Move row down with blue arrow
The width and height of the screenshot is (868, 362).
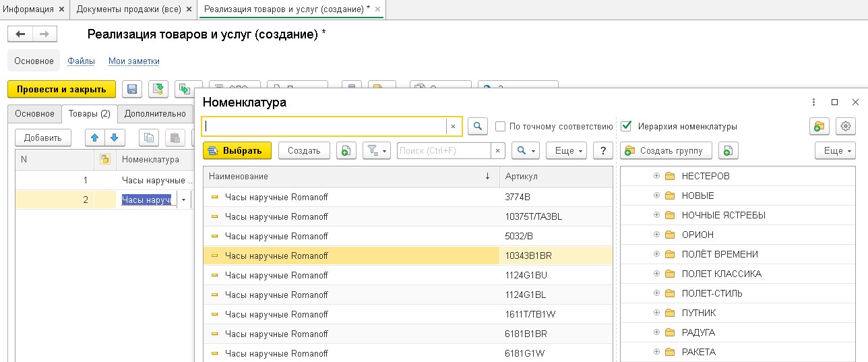tap(115, 138)
